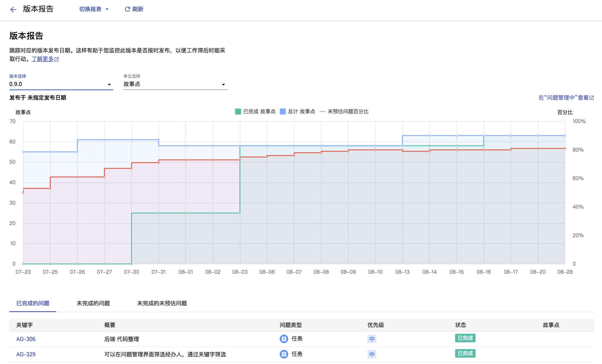Image resolution: width=602 pixels, height=364 pixels.
Task: Click the 08-13 date label on chart axis
Action: point(402,272)
